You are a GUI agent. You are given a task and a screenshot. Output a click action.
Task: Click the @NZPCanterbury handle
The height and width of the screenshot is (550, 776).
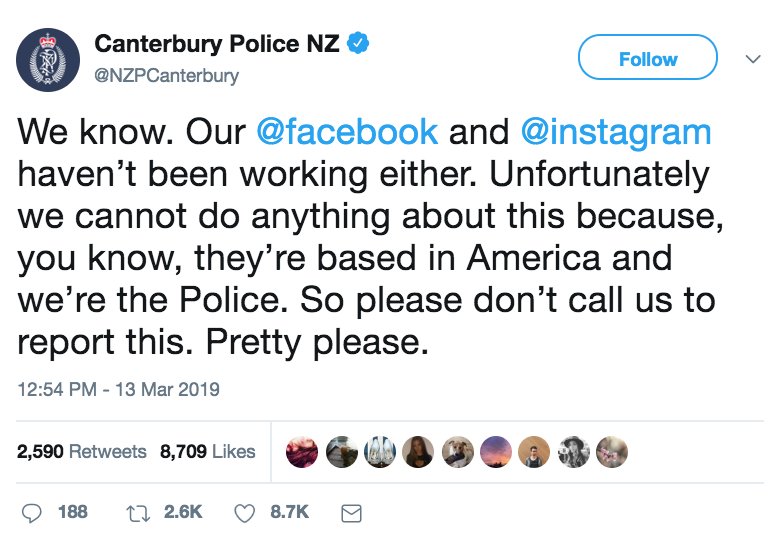[167, 76]
